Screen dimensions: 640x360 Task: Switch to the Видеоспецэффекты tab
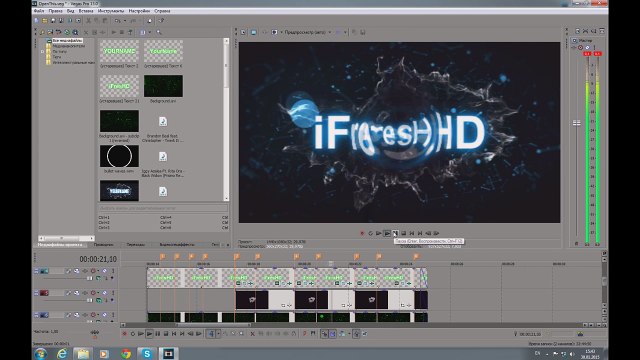(x=177, y=244)
